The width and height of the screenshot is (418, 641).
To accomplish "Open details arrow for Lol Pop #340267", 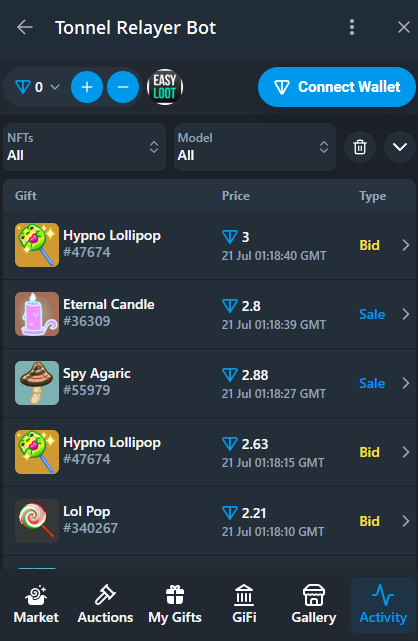I will click(405, 521).
